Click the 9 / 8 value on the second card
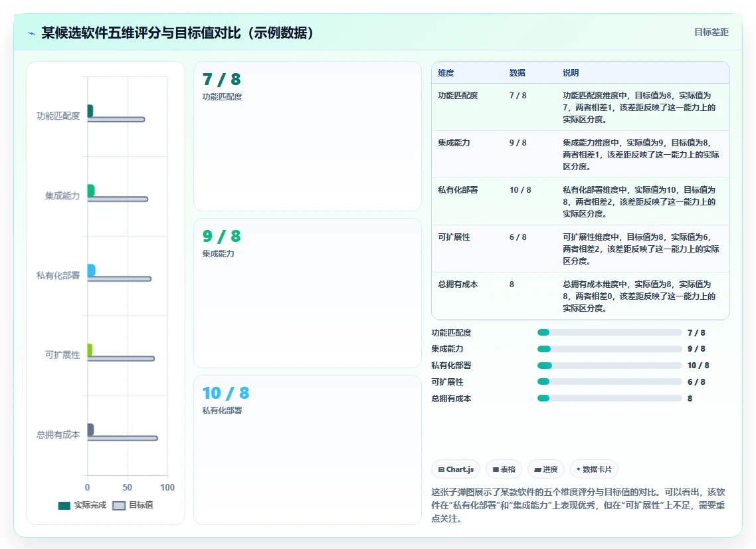Screen dimensions: 756x549 point(221,236)
